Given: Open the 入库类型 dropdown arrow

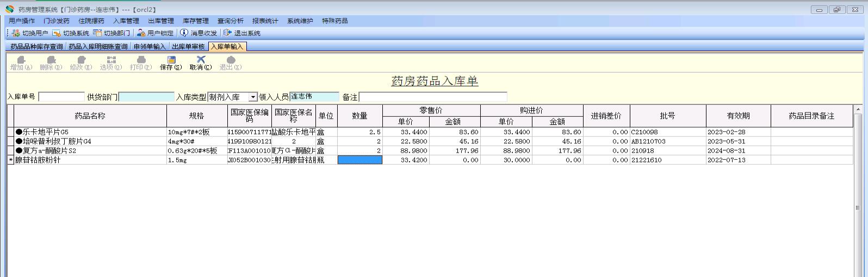Looking at the screenshot, I should pyautogui.click(x=253, y=97).
